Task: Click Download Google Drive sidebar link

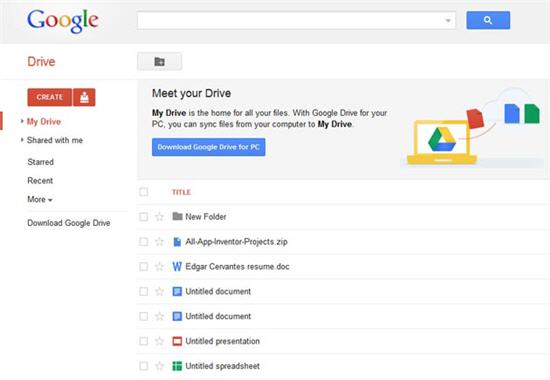Action: point(69,223)
